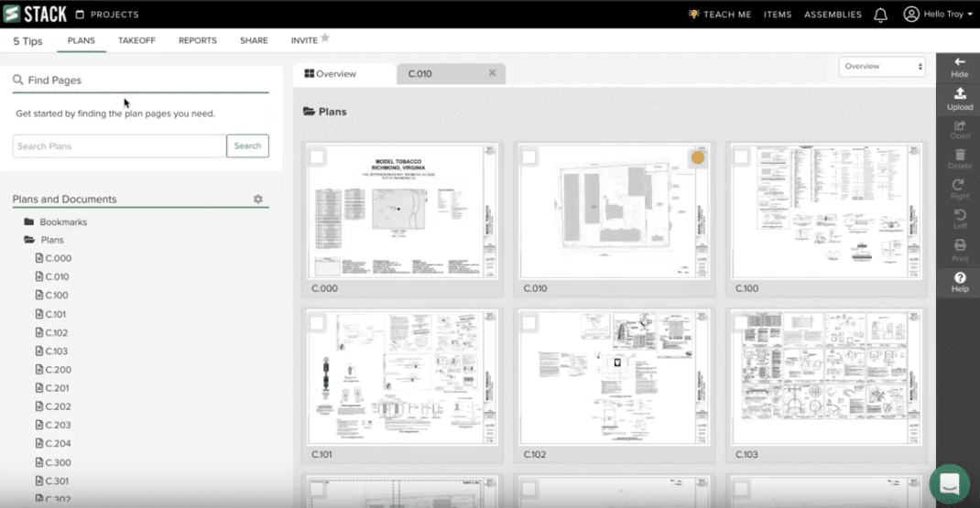Open the C.102 plan thumbnail

pyautogui.click(x=615, y=379)
